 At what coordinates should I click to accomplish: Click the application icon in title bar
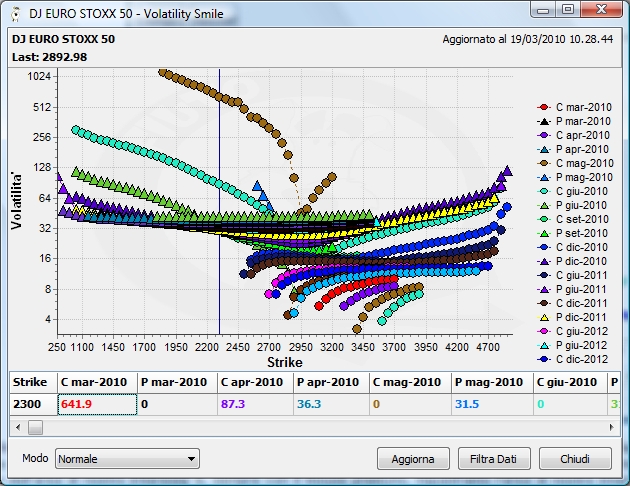coord(16,14)
